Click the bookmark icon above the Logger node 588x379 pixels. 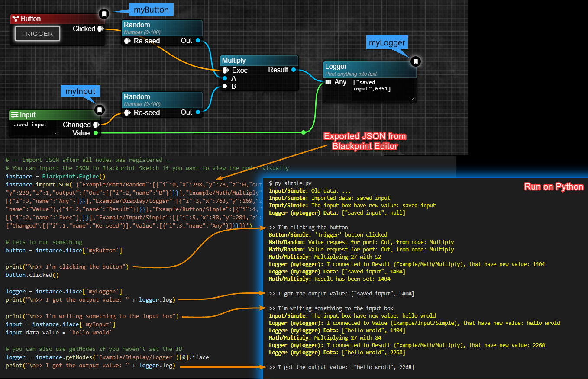(x=415, y=61)
